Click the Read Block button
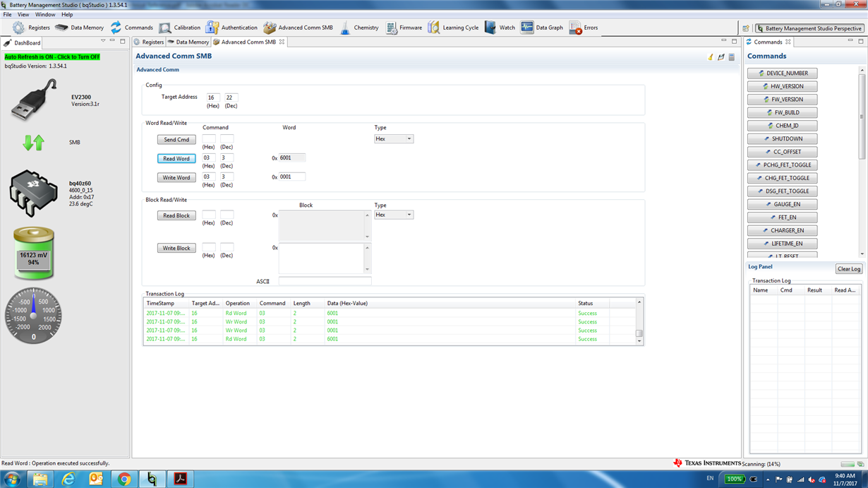 pyautogui.click(x=176, y=216)
